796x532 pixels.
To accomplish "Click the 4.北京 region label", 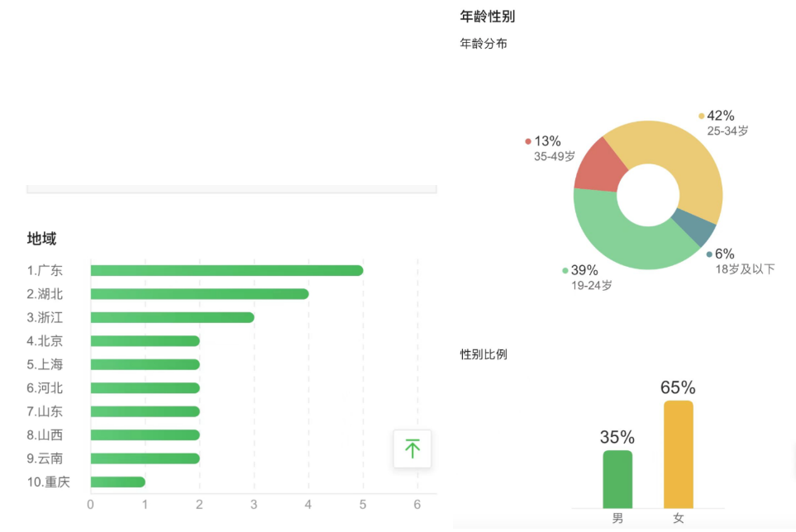I will pyautogui.click(x=45, y=340).
